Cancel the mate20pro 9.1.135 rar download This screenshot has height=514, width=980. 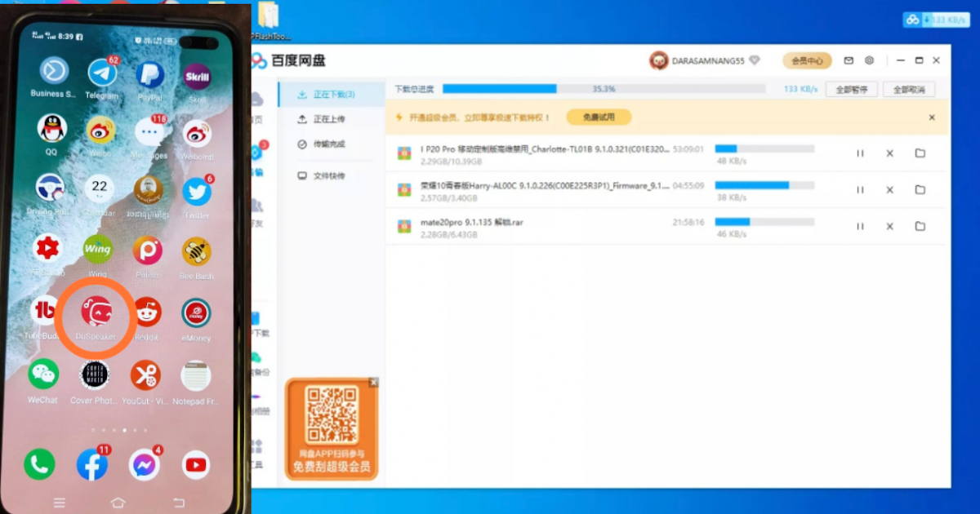point(890,226)
